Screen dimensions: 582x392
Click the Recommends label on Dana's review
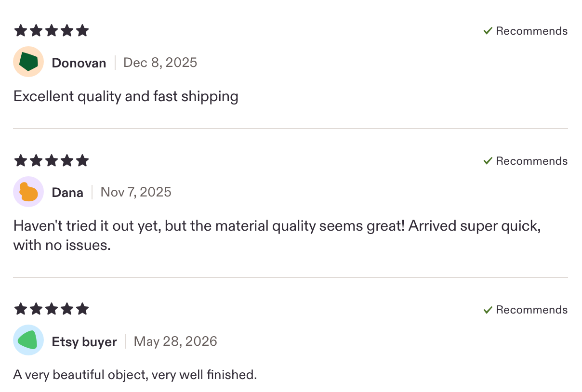pos(532,161)
